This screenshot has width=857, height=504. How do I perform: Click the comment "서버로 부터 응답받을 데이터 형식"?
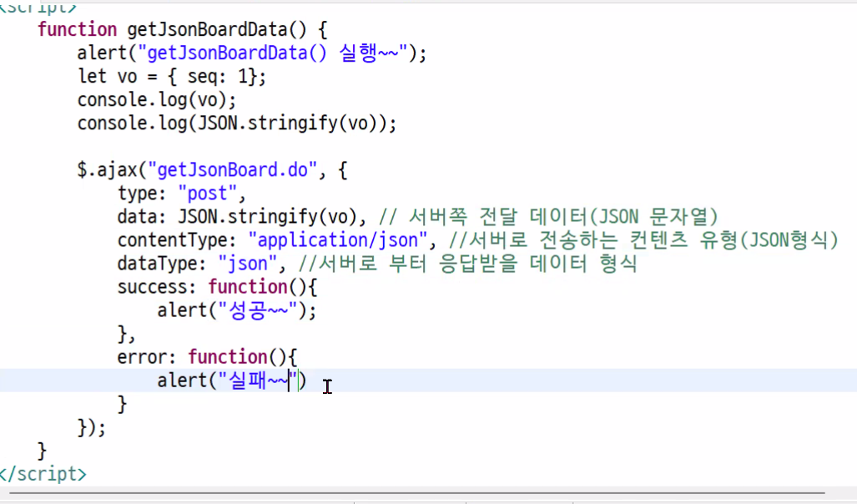point(477,264)
